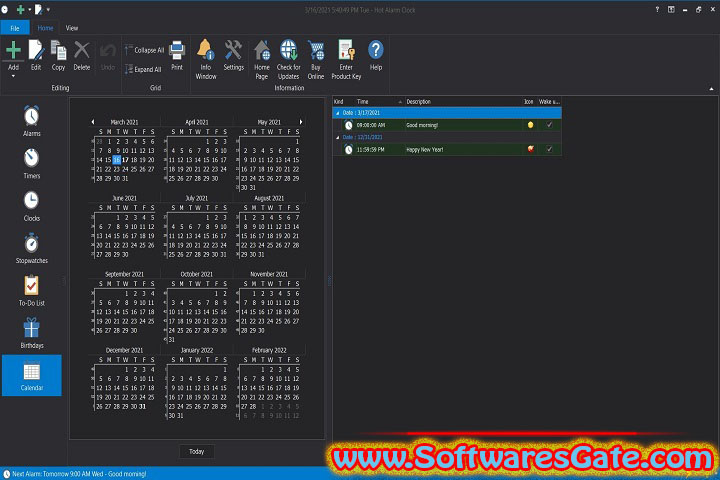This screenshot has height=480, width=720.
Task: Open the File menu tab
Action: [x=15, y=28]
